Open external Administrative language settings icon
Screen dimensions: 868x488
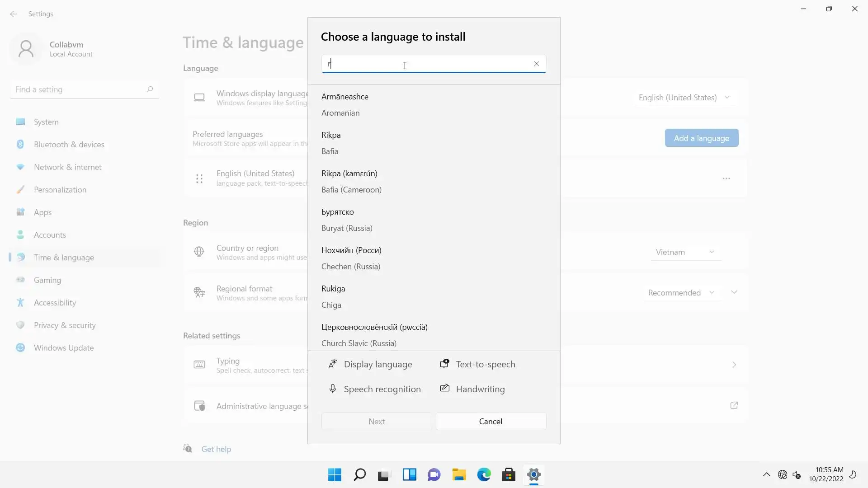[734, 406]
